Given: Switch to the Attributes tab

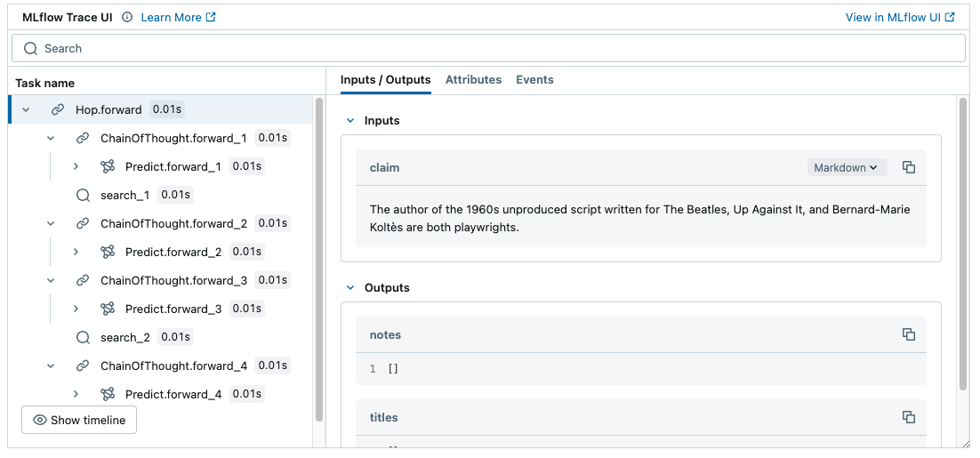Looking at the screenshot, I should 473,80.
